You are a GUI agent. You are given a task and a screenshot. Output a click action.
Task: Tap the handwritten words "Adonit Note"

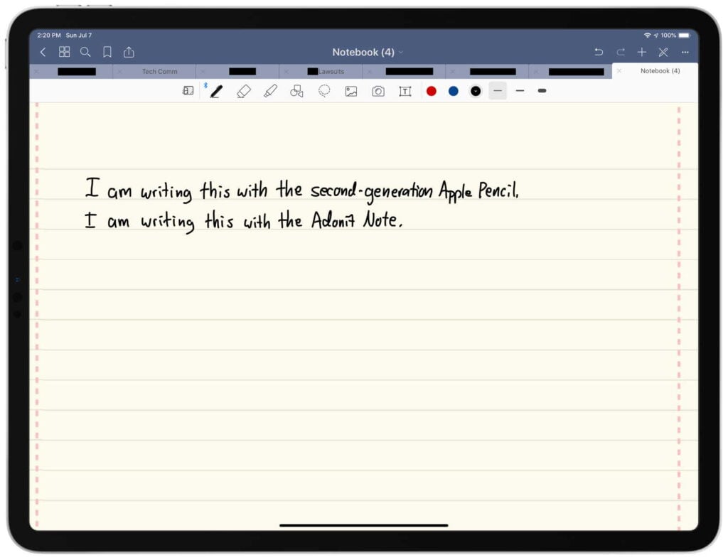[357, 220]
